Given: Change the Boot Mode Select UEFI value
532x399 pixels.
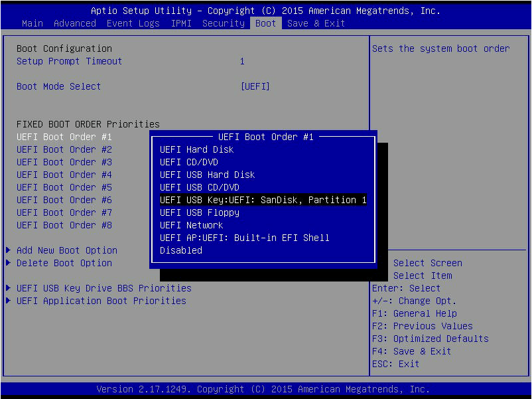Looking at the screenshot, I should tap(255, 86).
